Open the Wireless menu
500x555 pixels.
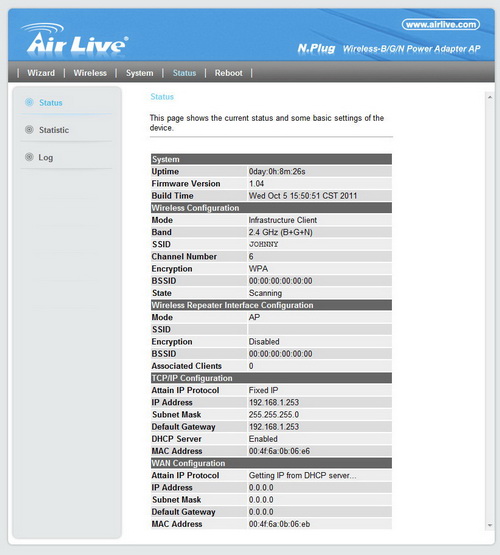pyautogui.click(x=90, y=73)
